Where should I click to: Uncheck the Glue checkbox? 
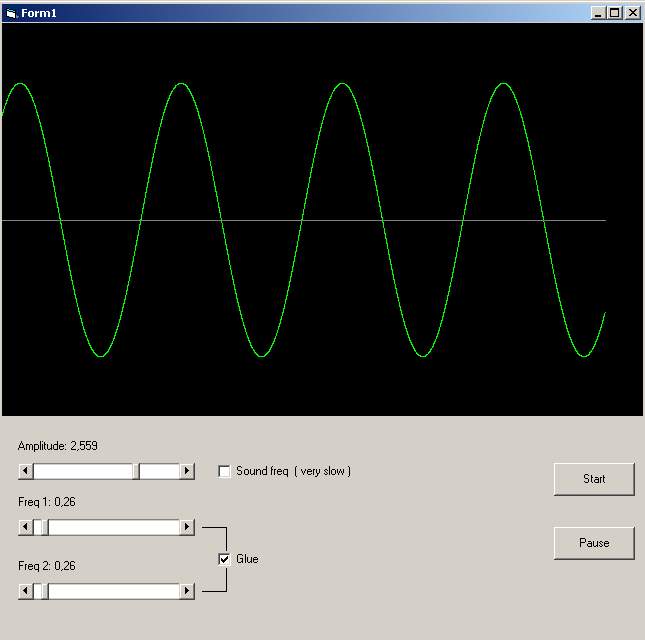(225, 559)
